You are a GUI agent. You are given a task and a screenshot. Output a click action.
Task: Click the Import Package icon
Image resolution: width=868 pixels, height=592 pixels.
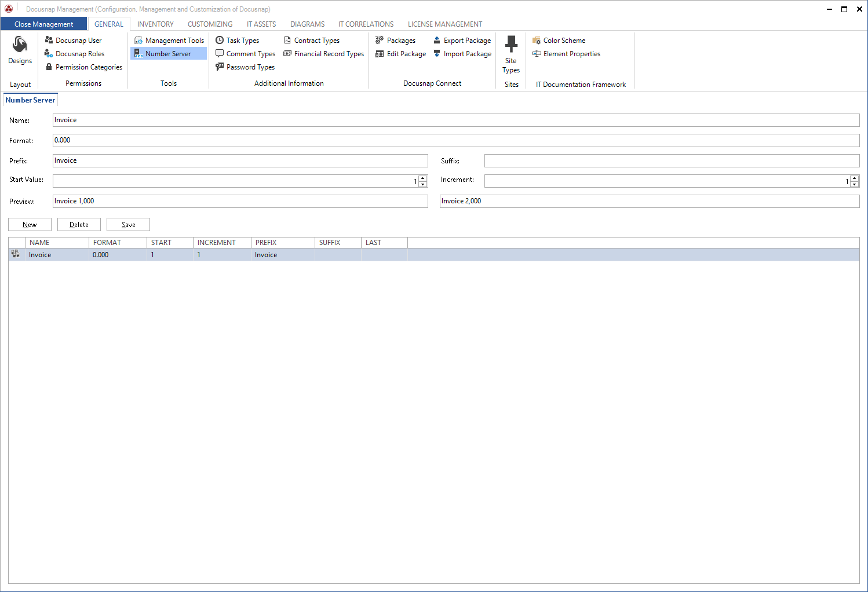click(437, 53)
